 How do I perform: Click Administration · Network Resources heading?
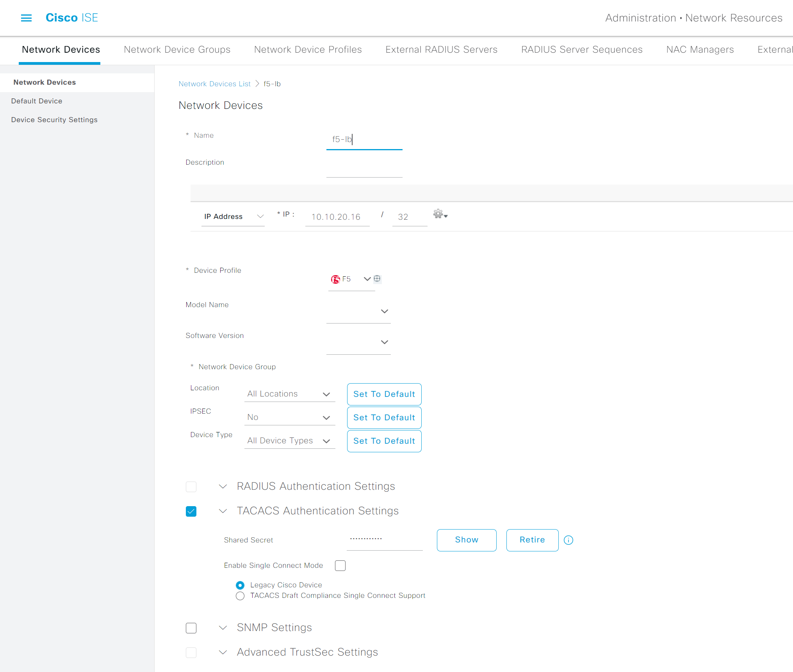tap(694, 18)
